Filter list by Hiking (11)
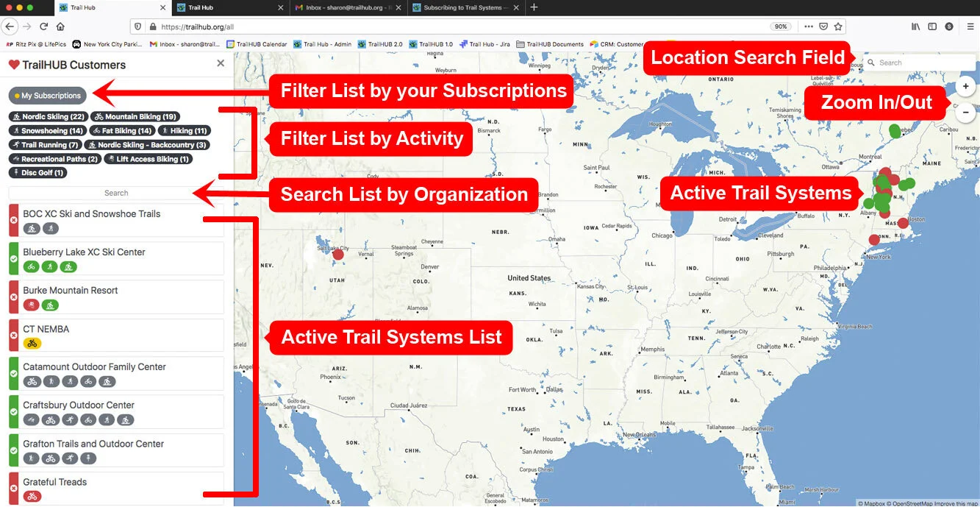This screenshot has width=980, height=507. pyautogui.click(x=185, y=130)
